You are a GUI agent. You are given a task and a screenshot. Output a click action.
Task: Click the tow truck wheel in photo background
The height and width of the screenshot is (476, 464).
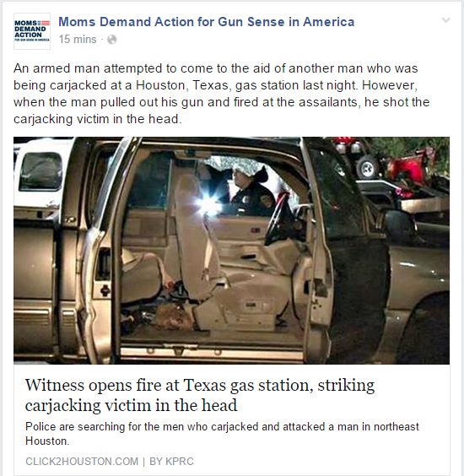pyautogui.click(x=367, y=167)
